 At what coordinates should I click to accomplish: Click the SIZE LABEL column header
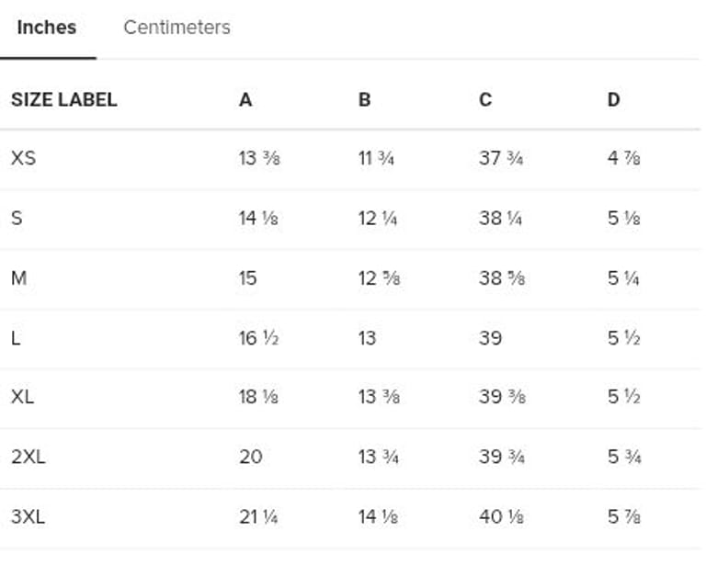coord(64,99)
